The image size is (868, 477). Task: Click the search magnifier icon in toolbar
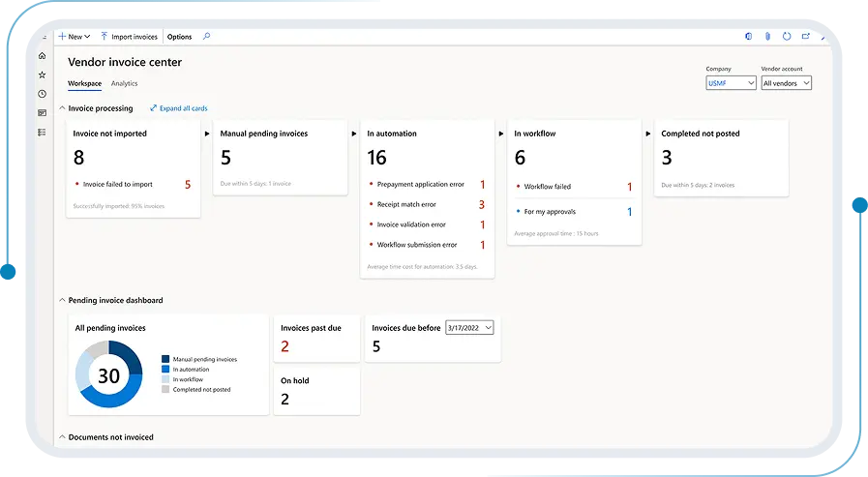click(x=206, y=37)
